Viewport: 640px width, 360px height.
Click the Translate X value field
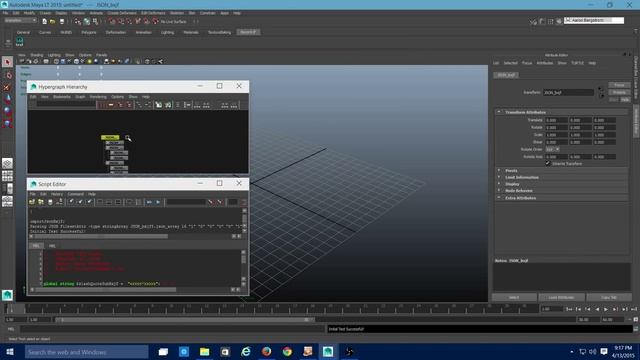pyautogui.click(x=556, y=120)
